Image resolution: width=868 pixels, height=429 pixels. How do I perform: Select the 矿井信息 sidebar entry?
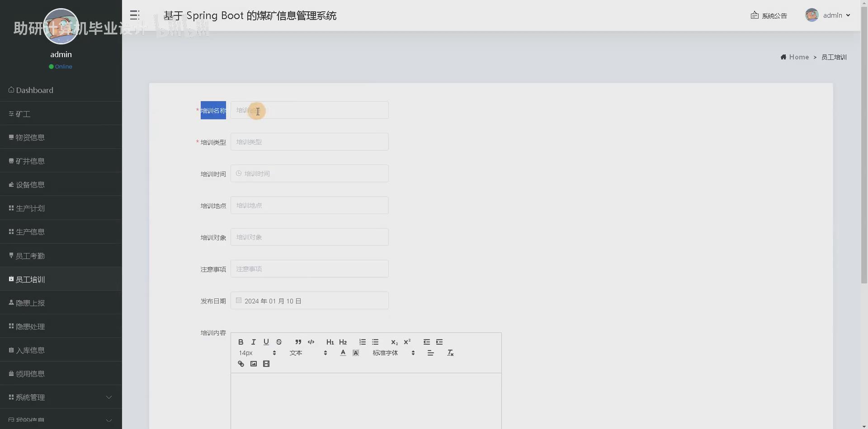[x=31, y=161]
